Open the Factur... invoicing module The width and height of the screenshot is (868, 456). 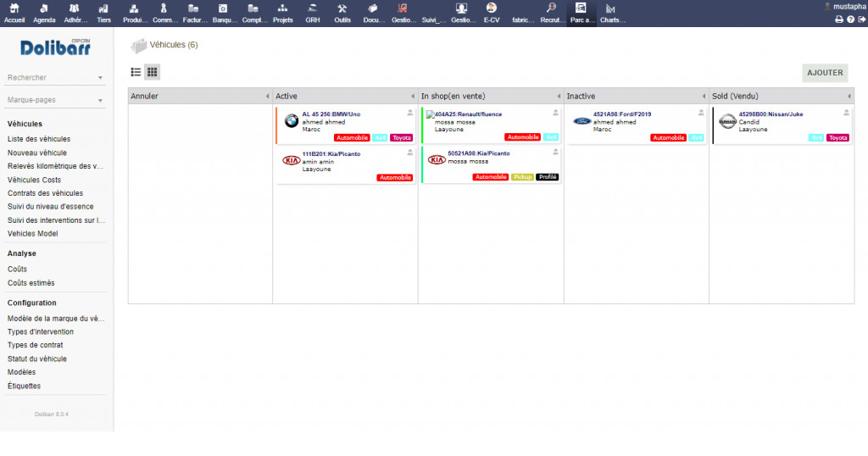[194, 14]
